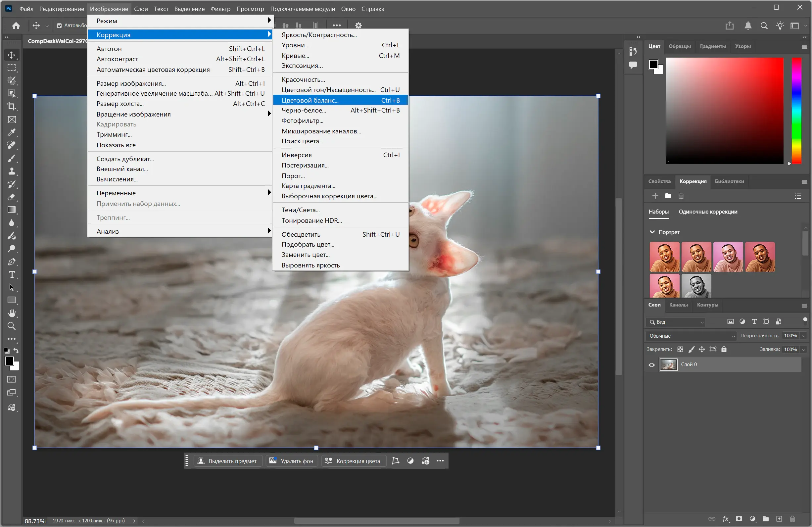The width and height of the screenshot is (812, 527).
Task: Select the Crop tool in toolbar
Action: point(12,106)
